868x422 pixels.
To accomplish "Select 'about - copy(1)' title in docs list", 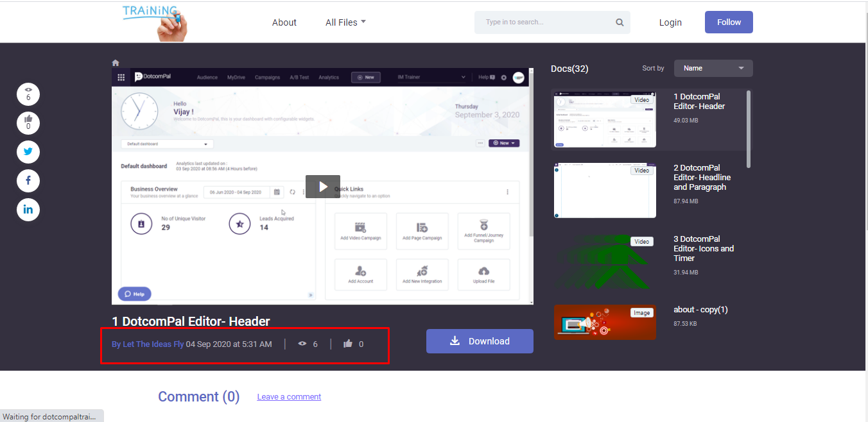I will pyautogui.click(x=700, y=310).
